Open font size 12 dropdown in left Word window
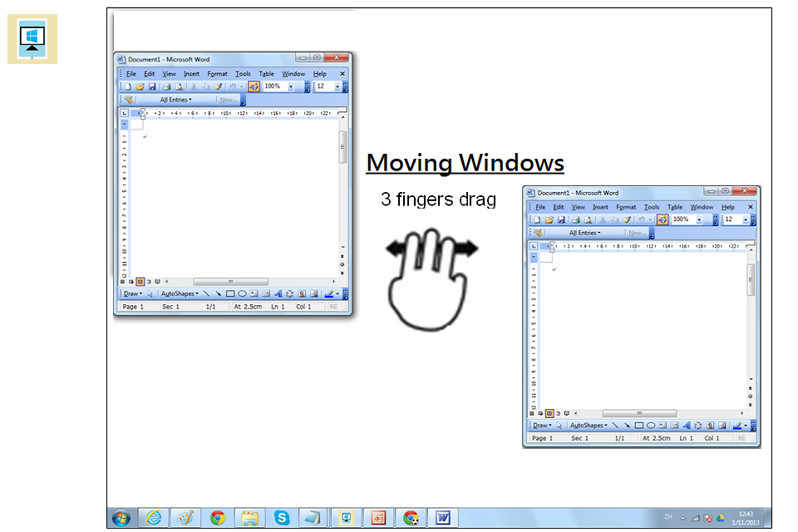Viewport: 798px width, 532px height. tap(337, 87)
